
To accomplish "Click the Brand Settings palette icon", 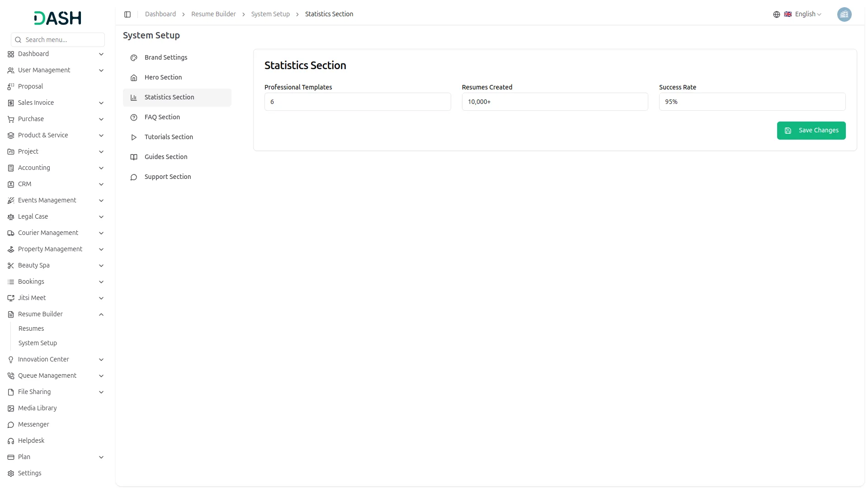I will coord(134,58).
